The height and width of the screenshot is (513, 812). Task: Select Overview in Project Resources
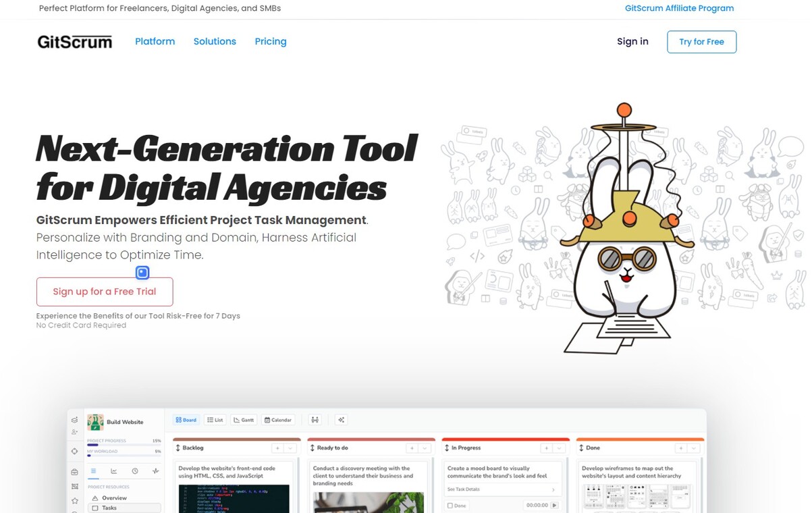[114, 498]
